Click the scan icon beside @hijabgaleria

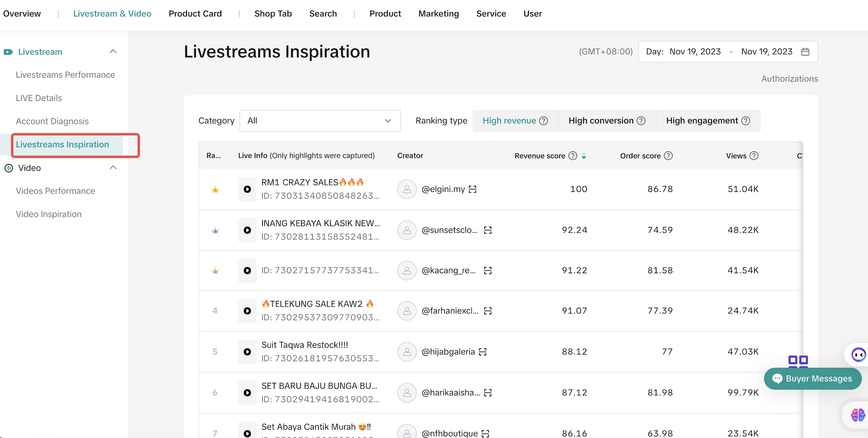pyautogui.click(x=483, y=352)
